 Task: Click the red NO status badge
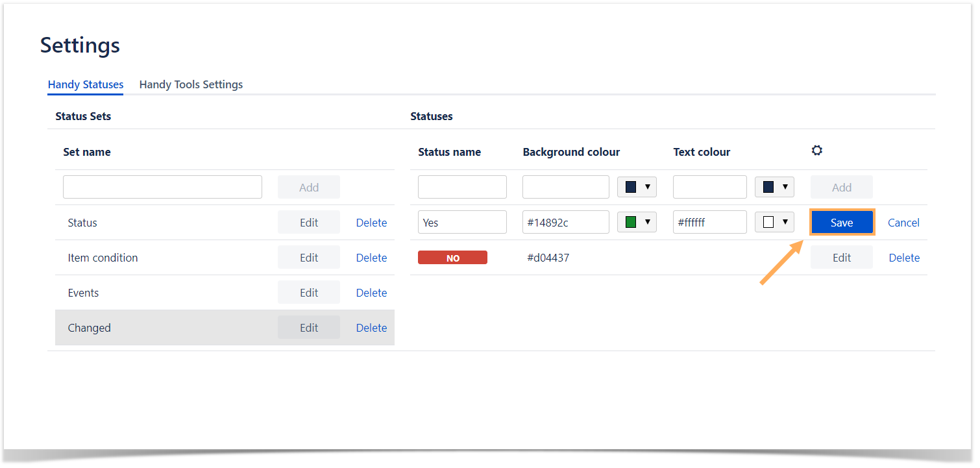click(x=452, y=258)
